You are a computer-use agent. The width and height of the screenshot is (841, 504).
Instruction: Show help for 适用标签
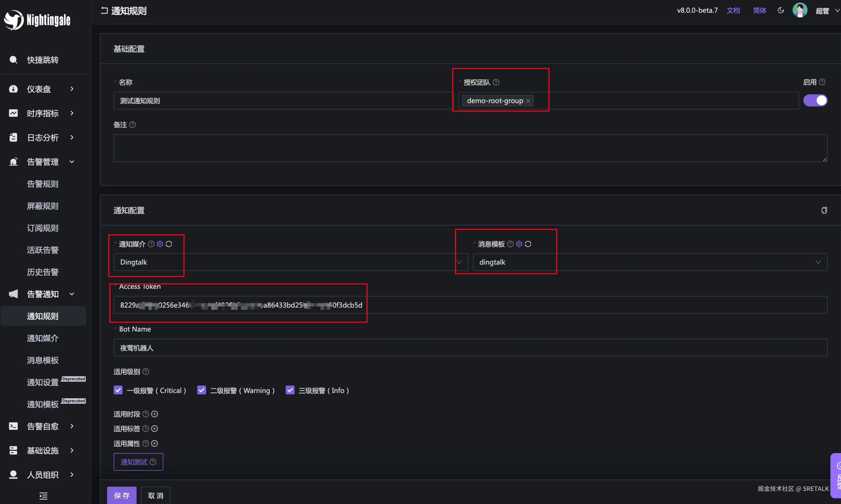pyautogui.click(x=146, y=429)
